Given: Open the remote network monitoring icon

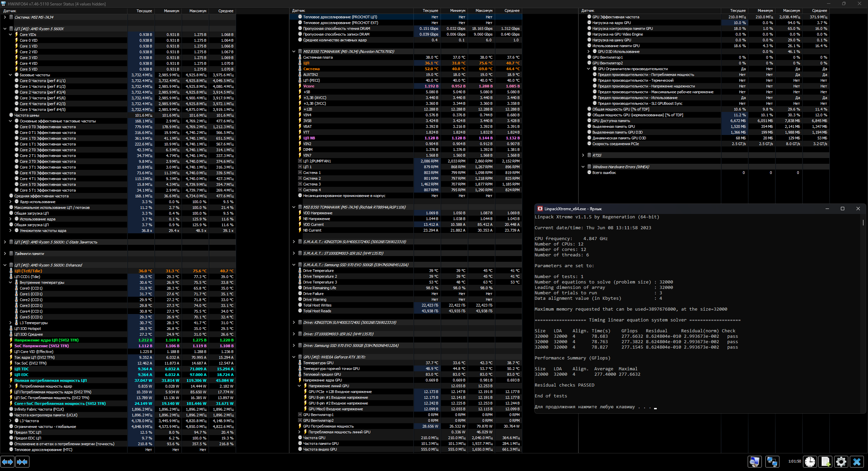Looking at the screenshot, I should pos(772,462).
